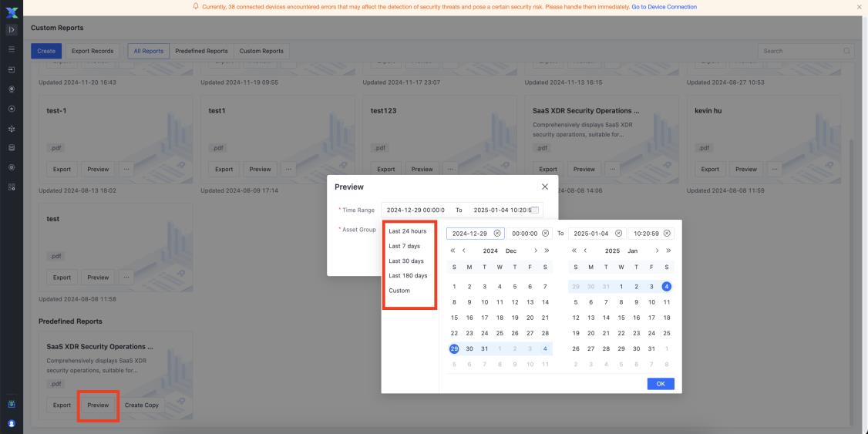Click the user avatar icon at sidebar bottom
This screenshot has width=868, height=434.
pos(12,423)
